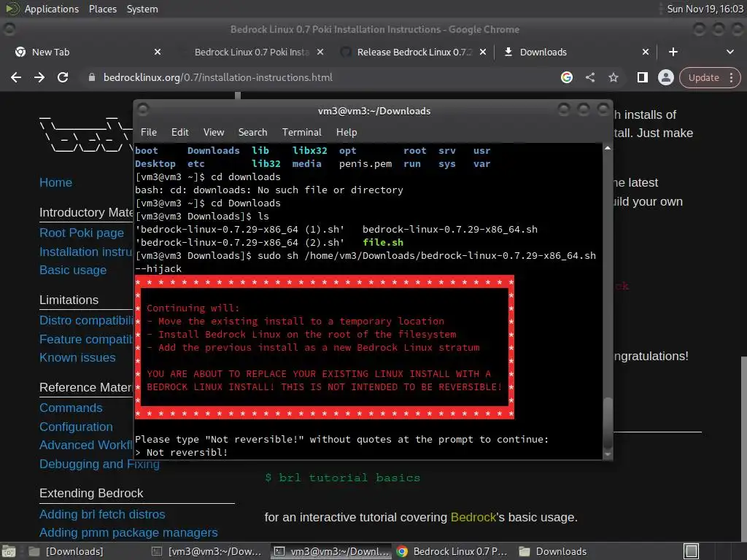This screenshot has width=747, height=560.
Task: Click the Google icon in address bar
Action: pyautogui.click(x=566, y=77)
